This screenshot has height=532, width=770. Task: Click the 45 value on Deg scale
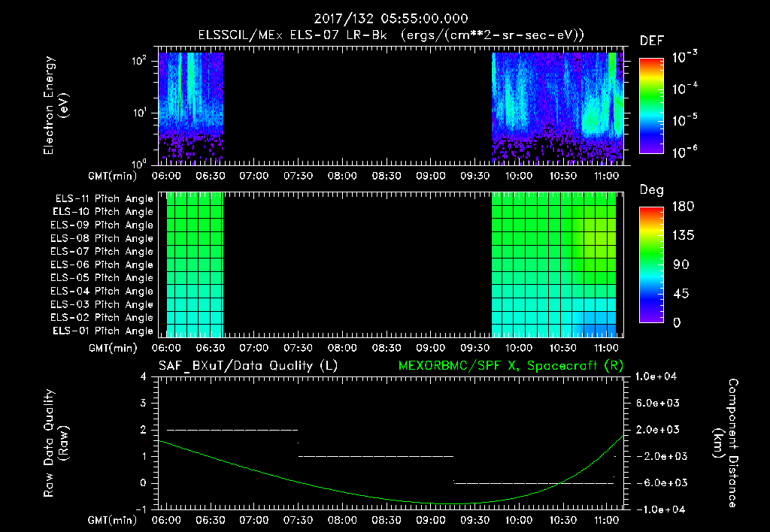coord(681,294)
